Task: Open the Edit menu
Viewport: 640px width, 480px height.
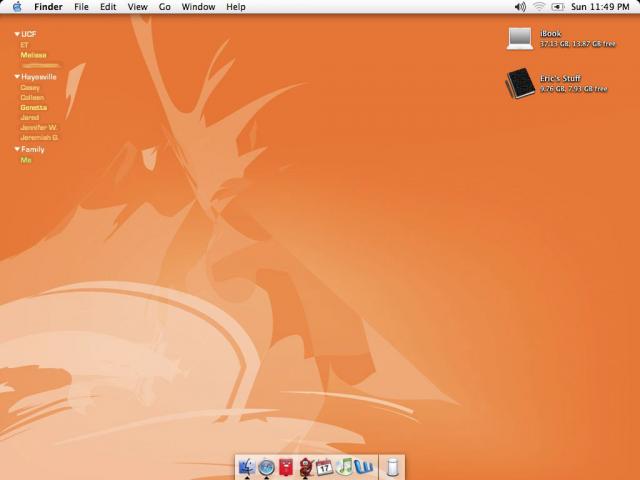Action: (x=108, y=7)
